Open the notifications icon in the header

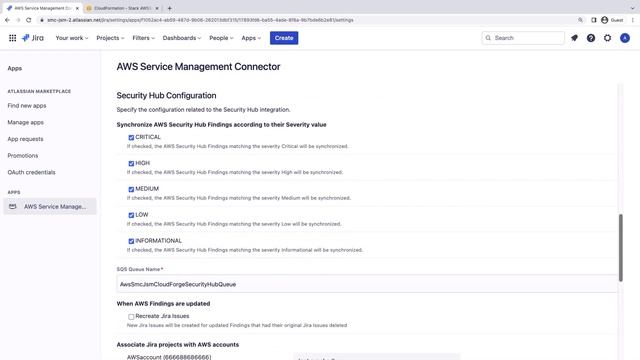click(574, 38)
